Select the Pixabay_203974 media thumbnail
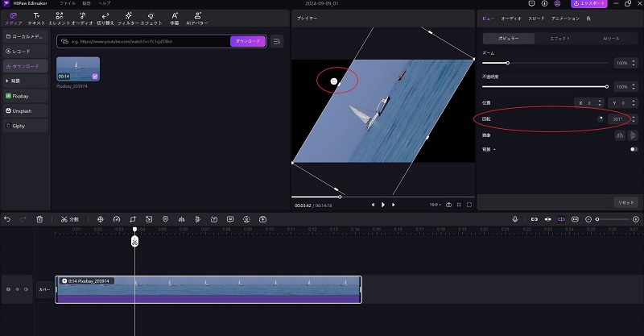Image resolution: width=644 pixels, height=336 pixels. pos(78,68)
